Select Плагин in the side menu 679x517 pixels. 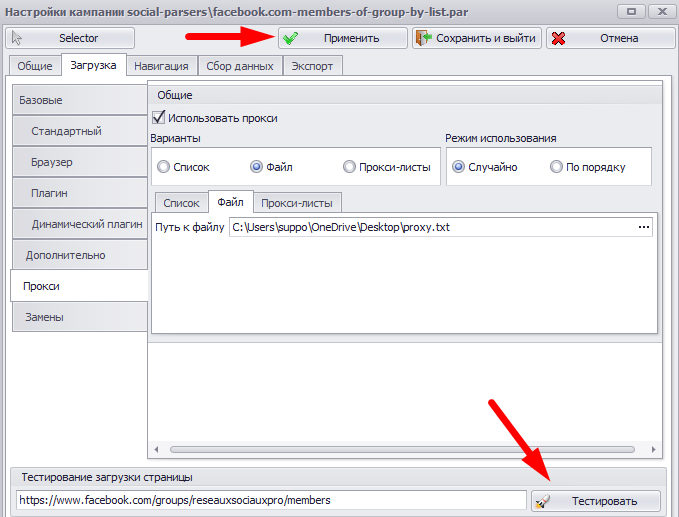pyautogui.click(x=80, y=193)
